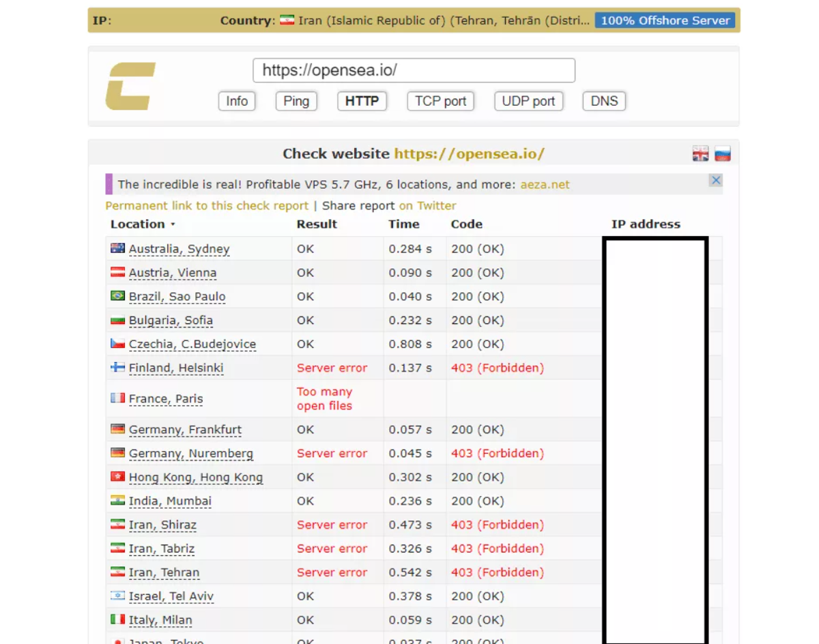Open the Germany, Frankfurt node link
819x644 pixels.
(x=185, y=430)
